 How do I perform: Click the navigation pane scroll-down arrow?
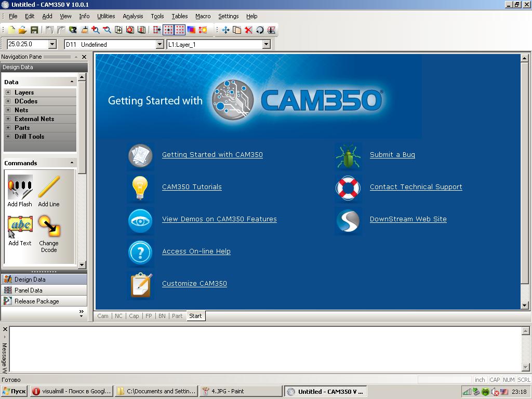[82, 264]
